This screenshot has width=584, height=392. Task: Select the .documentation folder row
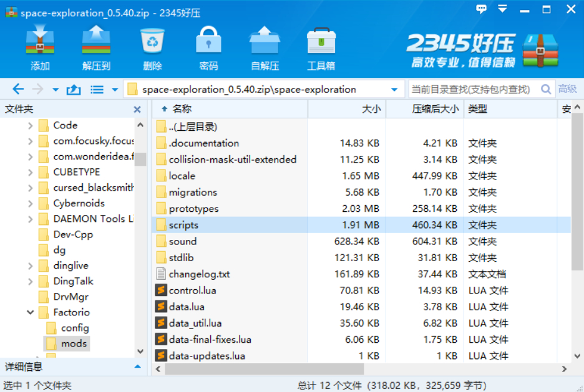[x=361, y=143]
